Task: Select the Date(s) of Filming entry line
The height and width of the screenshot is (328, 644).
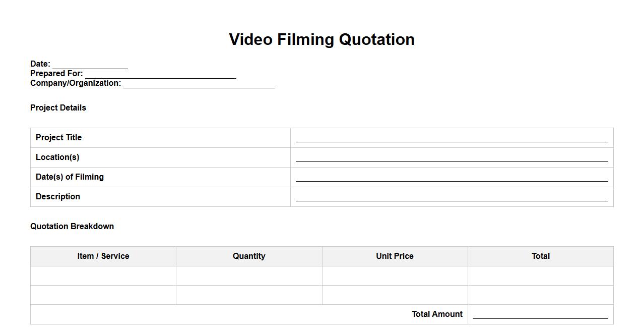Action: click(452, 177)
